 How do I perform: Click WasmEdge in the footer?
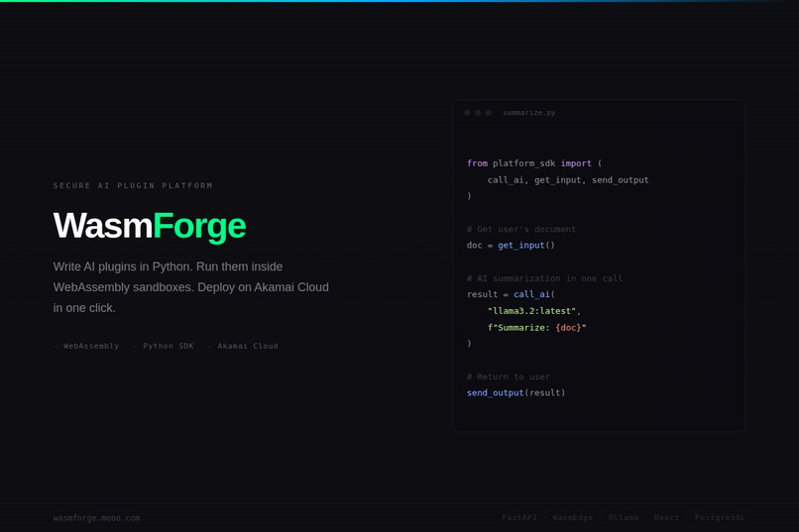coord(572,518)
